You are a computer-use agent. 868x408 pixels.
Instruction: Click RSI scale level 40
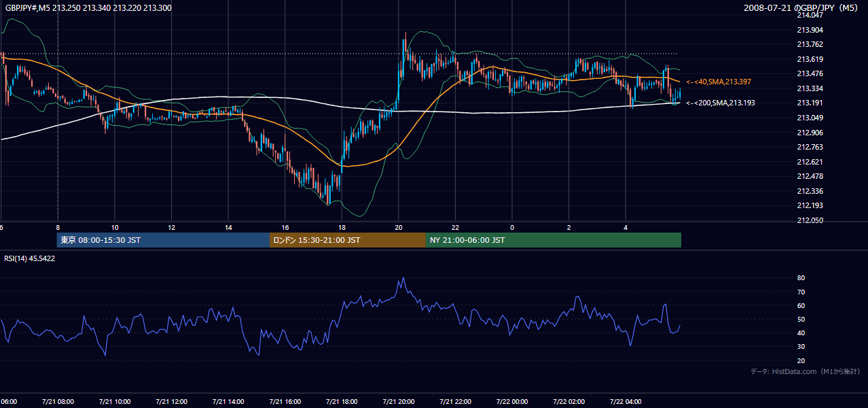coord(801,333)
